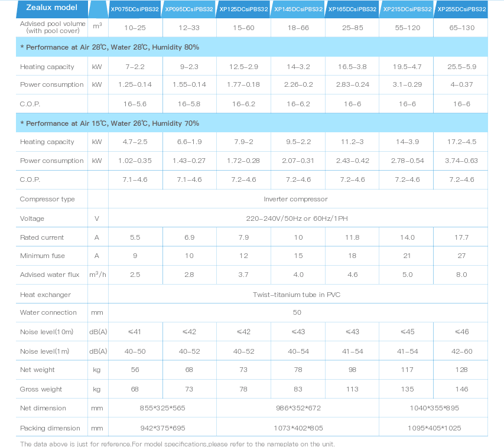504x447 pixels.
Task: Select the Net dimension 855*325*565 cell
Action: 162,408
